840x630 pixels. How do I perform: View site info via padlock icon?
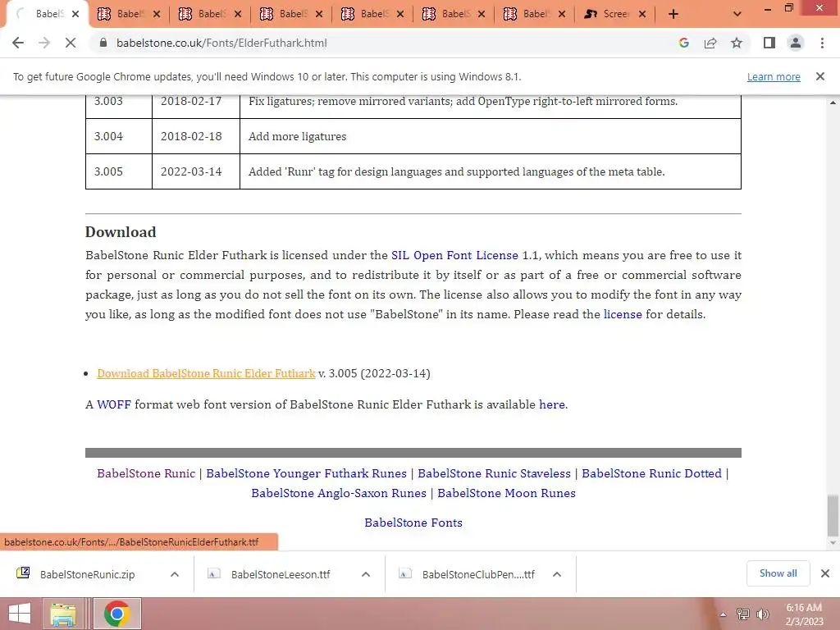tap(103, 43)
